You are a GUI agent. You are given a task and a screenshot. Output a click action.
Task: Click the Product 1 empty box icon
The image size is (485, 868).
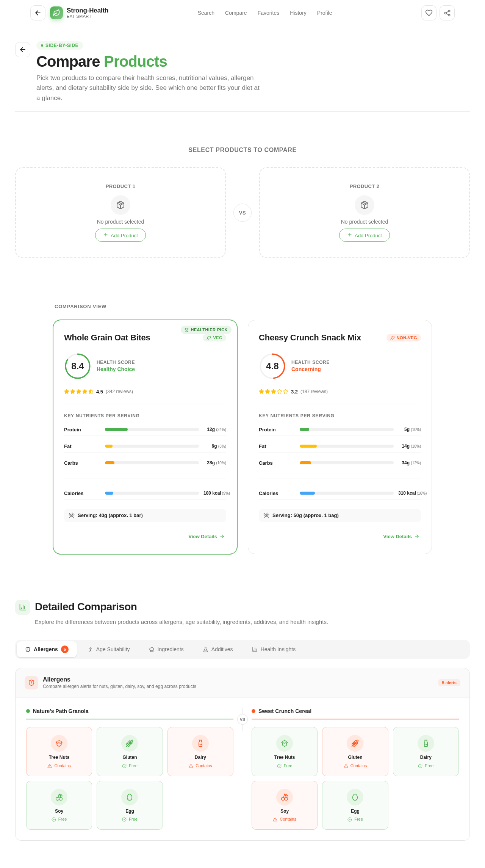click(120, 205)
